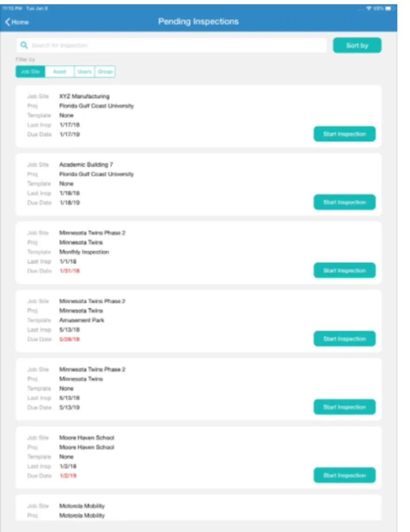The width and height of the screenshot is (410, 532).
Task: Start inspection for Academic Building 7
Action: [344, 202]
